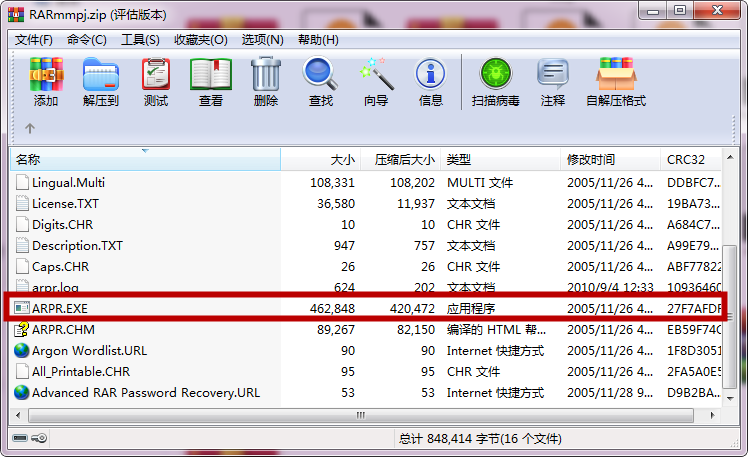Viewport: 748px width, 457px height.
Task: Sort by the CRC32 column header
Action: 691,159
